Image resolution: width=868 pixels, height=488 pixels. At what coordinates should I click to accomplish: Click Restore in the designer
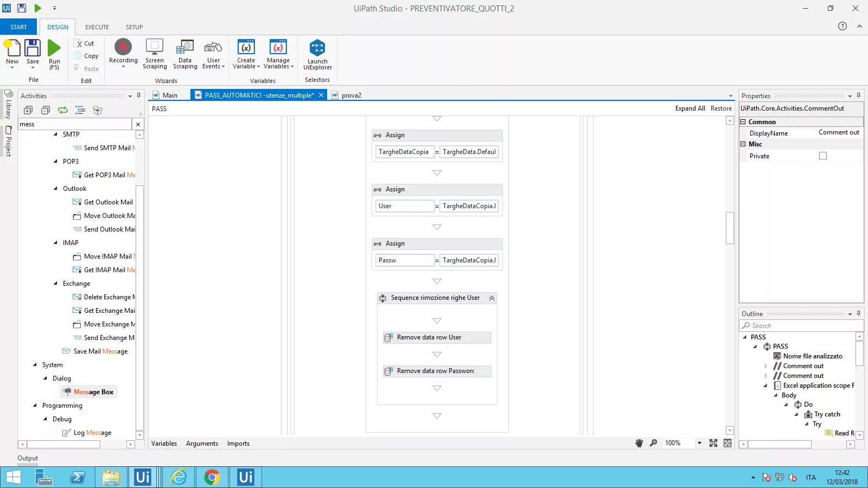point(721,108)
